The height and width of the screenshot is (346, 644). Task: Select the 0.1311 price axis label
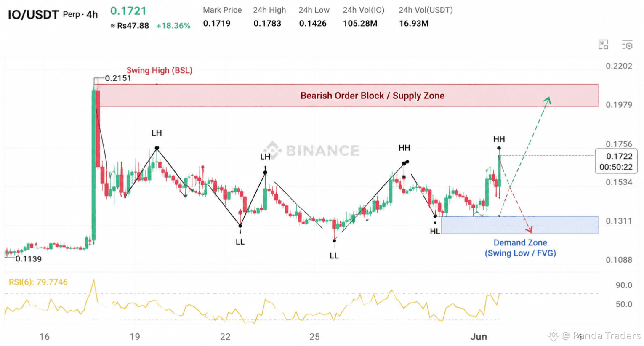click(x=619, y=221)
